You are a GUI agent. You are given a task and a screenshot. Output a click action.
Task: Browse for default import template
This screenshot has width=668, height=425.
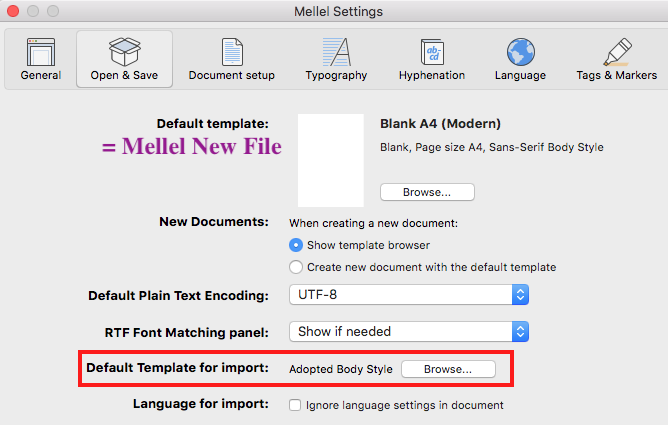point(448,369)
